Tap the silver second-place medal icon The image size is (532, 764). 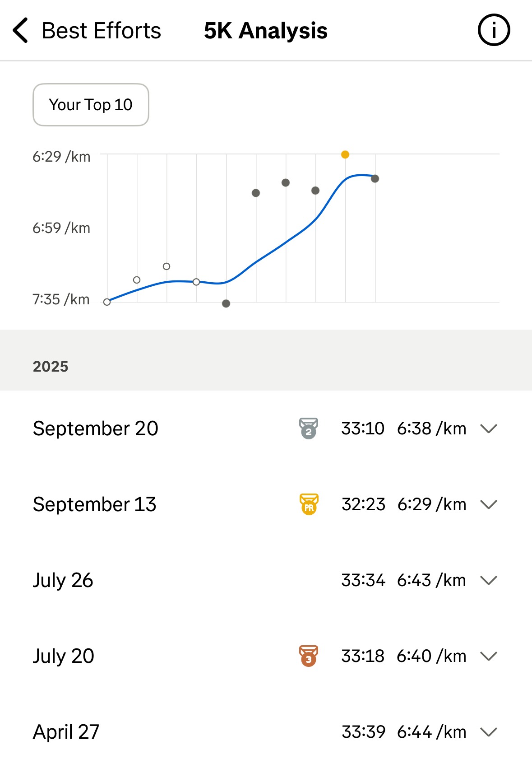[309, 429]
